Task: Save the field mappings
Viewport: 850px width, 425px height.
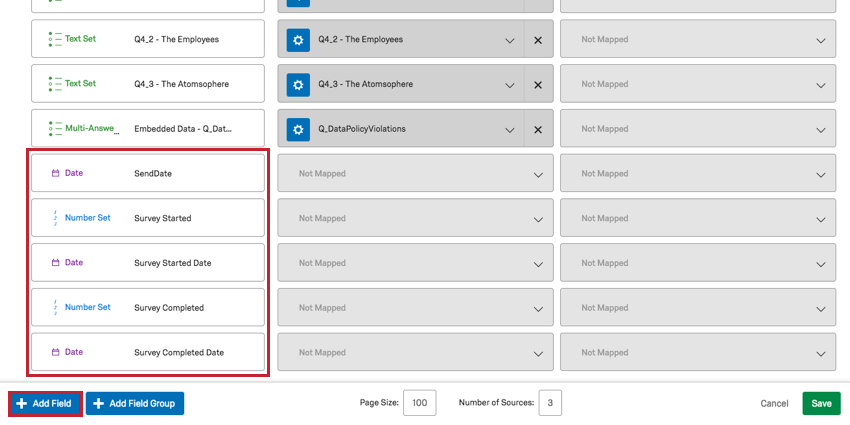Action: (x=821, y=403)
